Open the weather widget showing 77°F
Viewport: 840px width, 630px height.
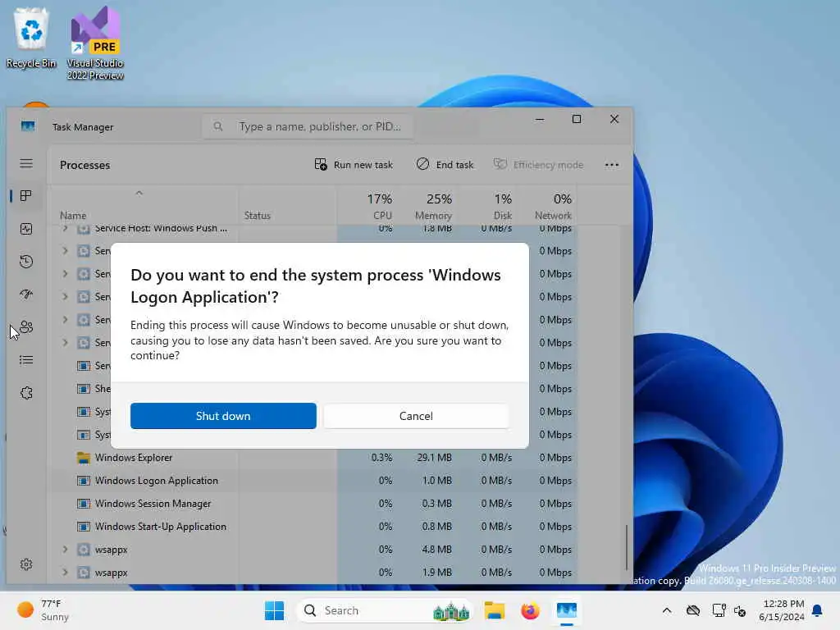[x=43, y=610]
